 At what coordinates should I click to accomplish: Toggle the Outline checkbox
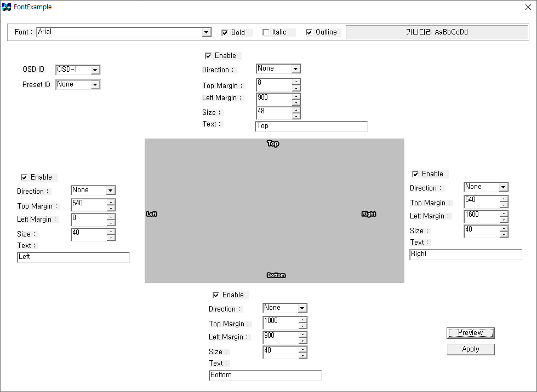[x=309, y=32]
